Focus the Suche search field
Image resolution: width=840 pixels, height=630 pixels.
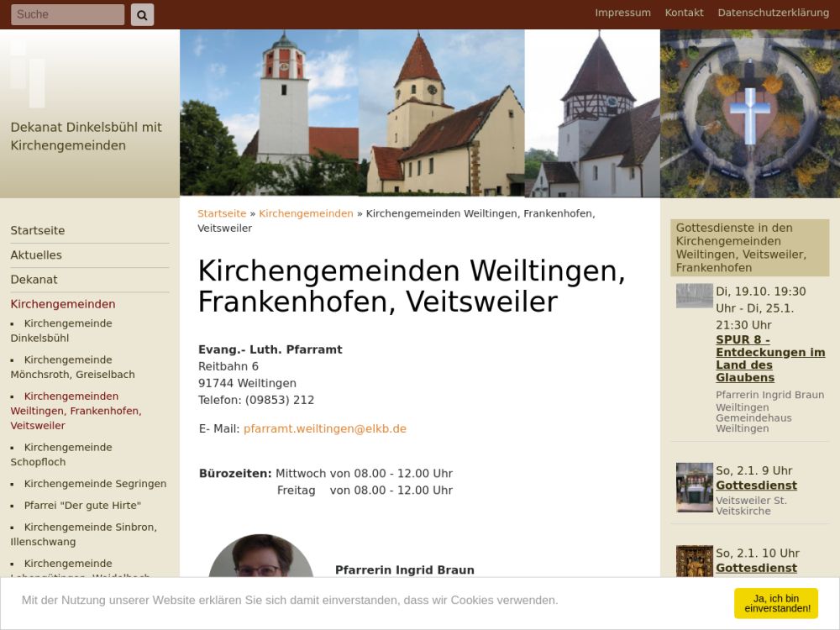click(67, 14)
